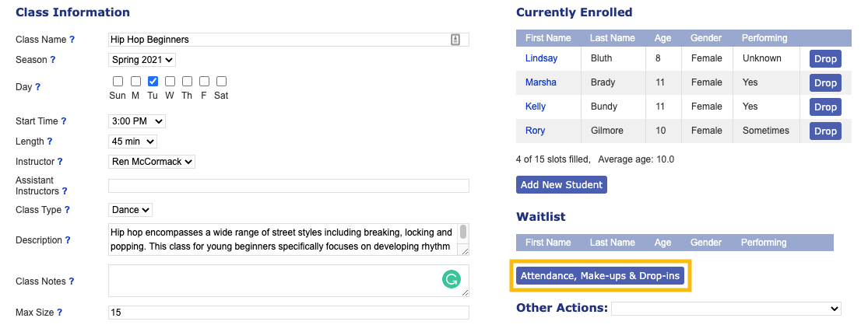Sort enrolled students by Last Name header
The height and width of the screenshot is (325, 868).
[x=613, y=38]
